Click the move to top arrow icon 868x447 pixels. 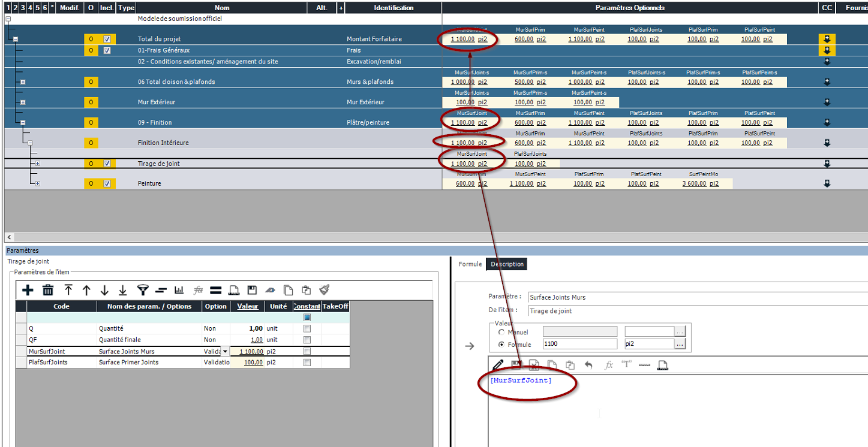(x=68, y=291)
